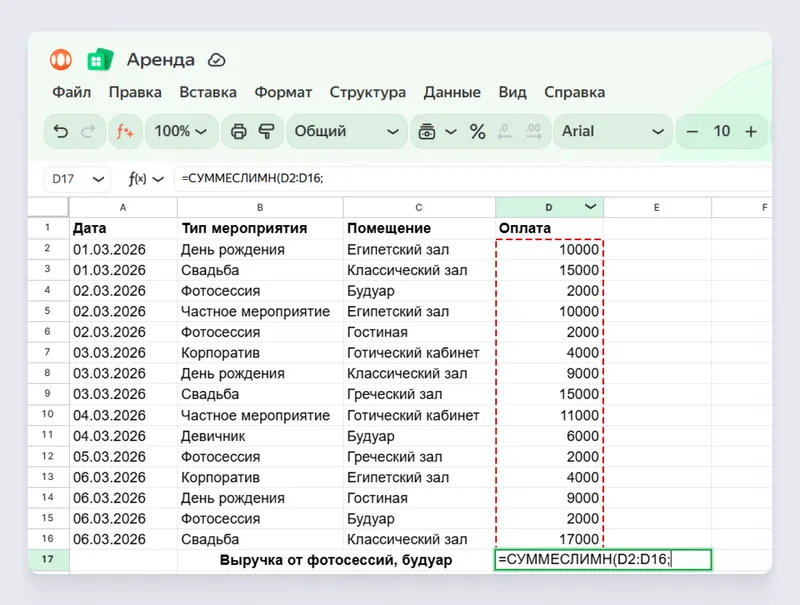Increase font size with plus button

751,132
